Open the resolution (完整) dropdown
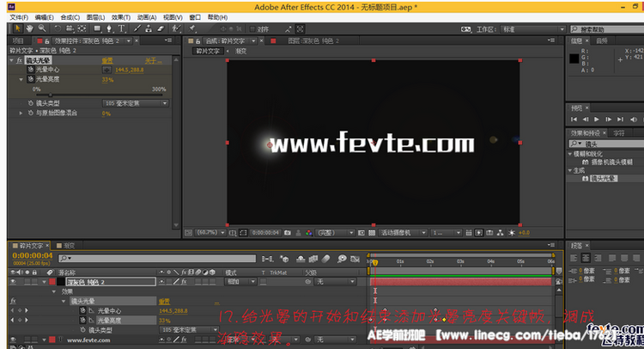 point(335,233)
